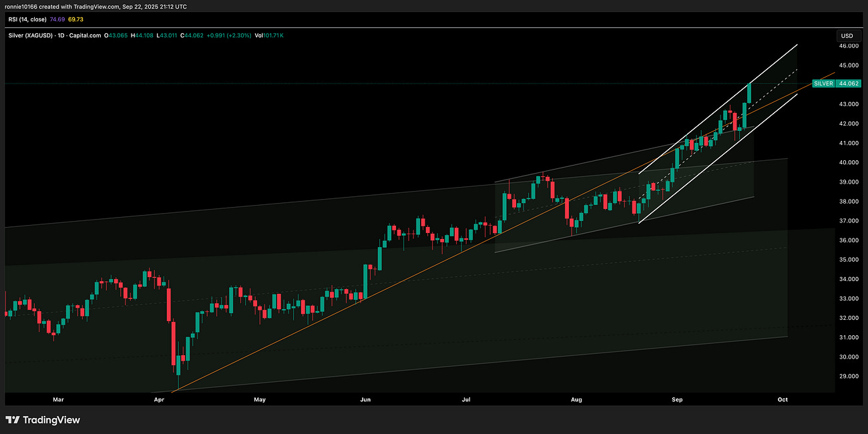This screenshot has width=868, height=434.
Task: Click the 46.000 level on the price scale
Action: click(x=849, y=45)
